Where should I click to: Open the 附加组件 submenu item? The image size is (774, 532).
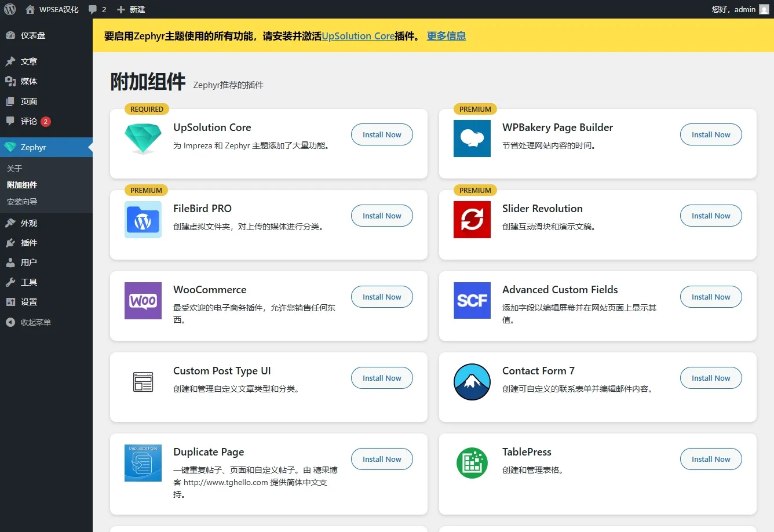22,185
